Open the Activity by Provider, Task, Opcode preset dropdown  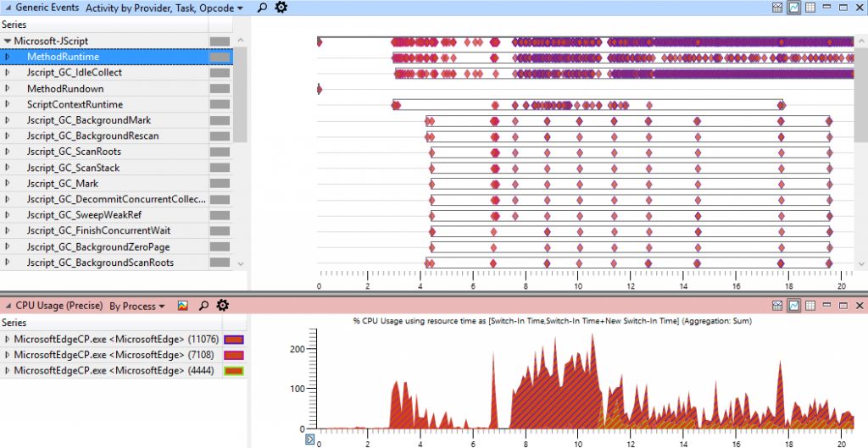point(164,8)
